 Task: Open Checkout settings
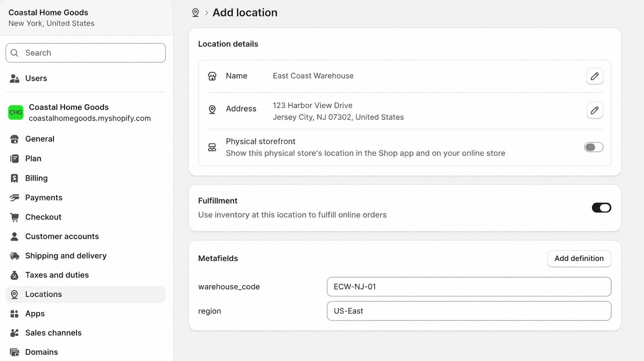(85, 217)
